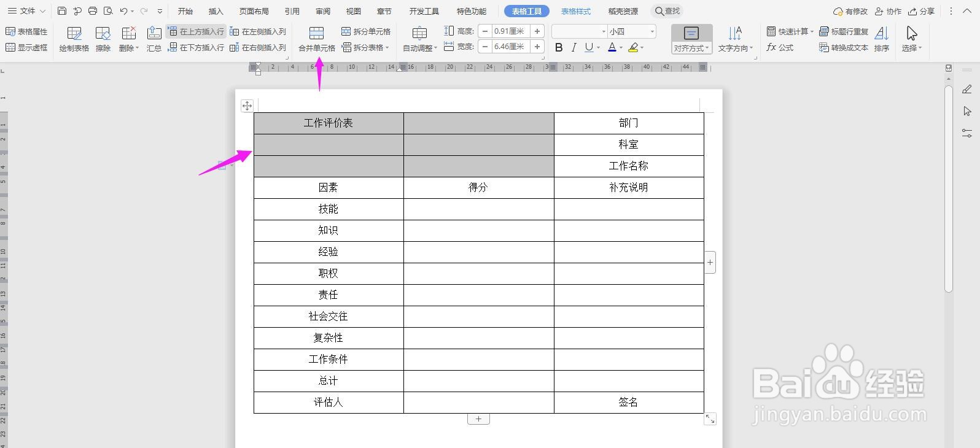The width and height of the screenshot is (980, 448).
Task: Click the Redo arrow icon
Action: point(144,11)
